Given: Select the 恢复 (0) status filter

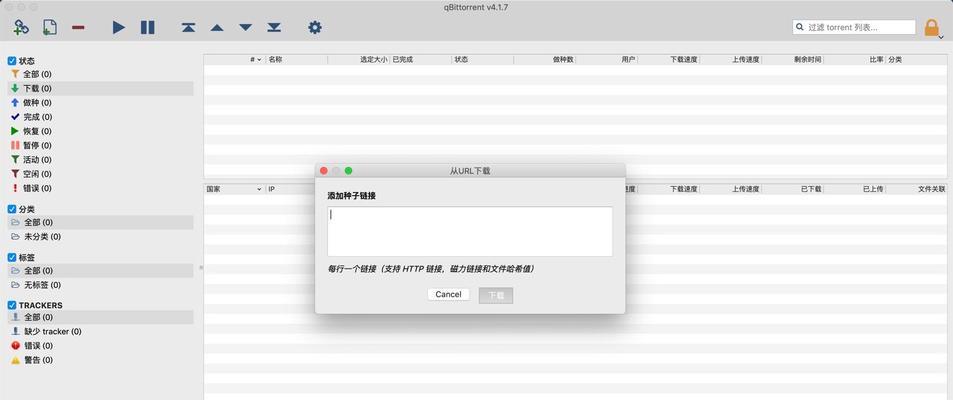Looking at the screenshot, I should click(100, 131).
